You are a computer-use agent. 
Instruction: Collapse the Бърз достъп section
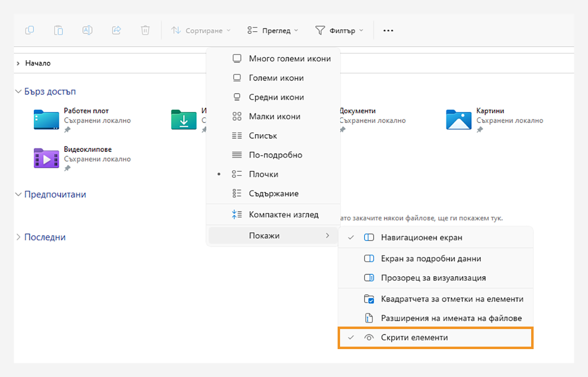coord(19,92)
